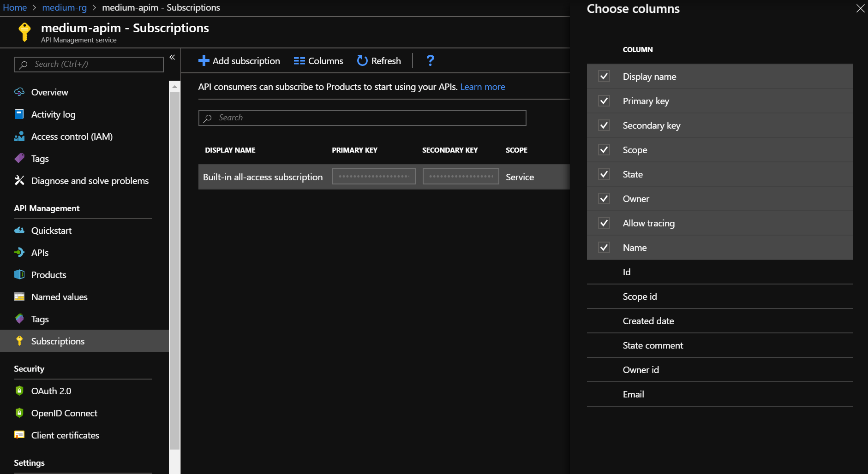Disable the Owner column checkbox
Image resolution: width=868 pixels, height=474 pixels.
tap(605, 198)
